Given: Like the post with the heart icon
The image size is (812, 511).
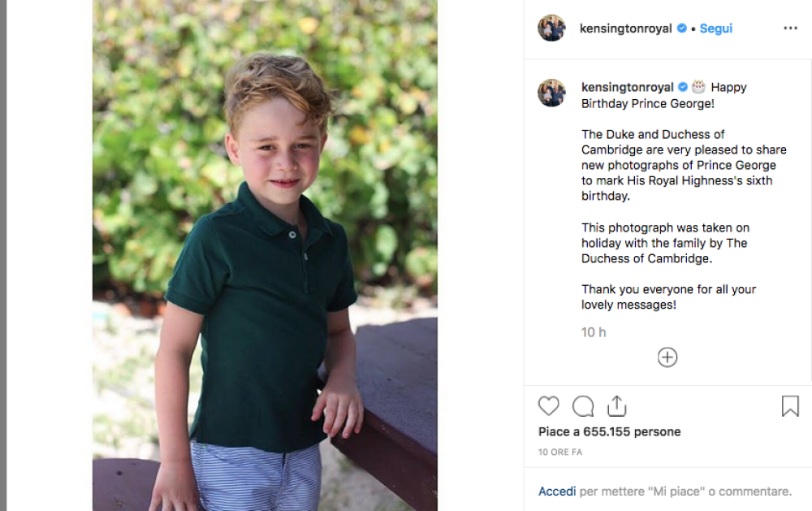Looking at the screenshot, I should [549, 406].
